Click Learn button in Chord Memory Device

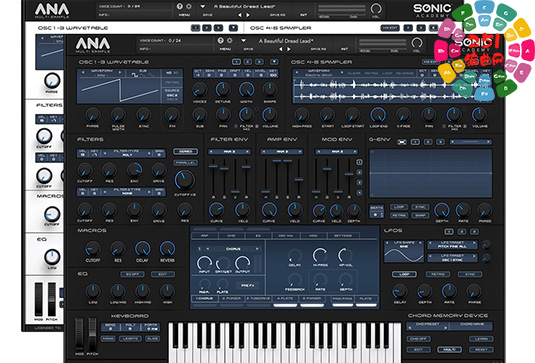pyautogui.click(x=481, y=339)
